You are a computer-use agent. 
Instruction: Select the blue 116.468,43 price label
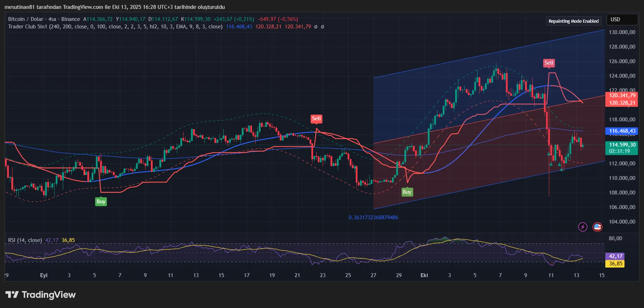click(x=622, y=131)
